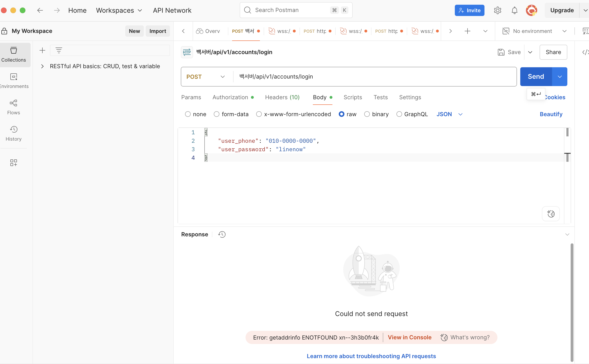The width and height of the screenshot is (589, 364).
Task: Switch to the Headers (10) tab
Action: 282,97
